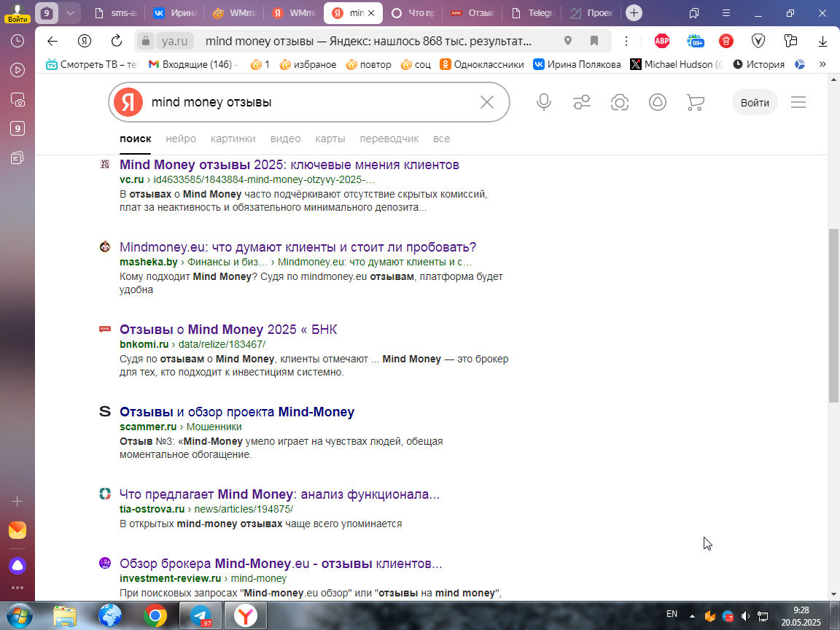Open Windows Start button
The image size is (840, 630).
19,615
